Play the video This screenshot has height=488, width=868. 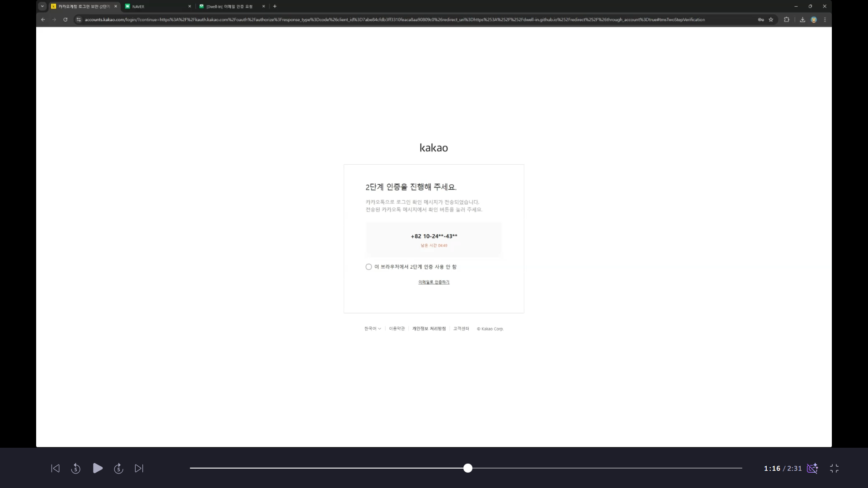click(x=97, y=468)
